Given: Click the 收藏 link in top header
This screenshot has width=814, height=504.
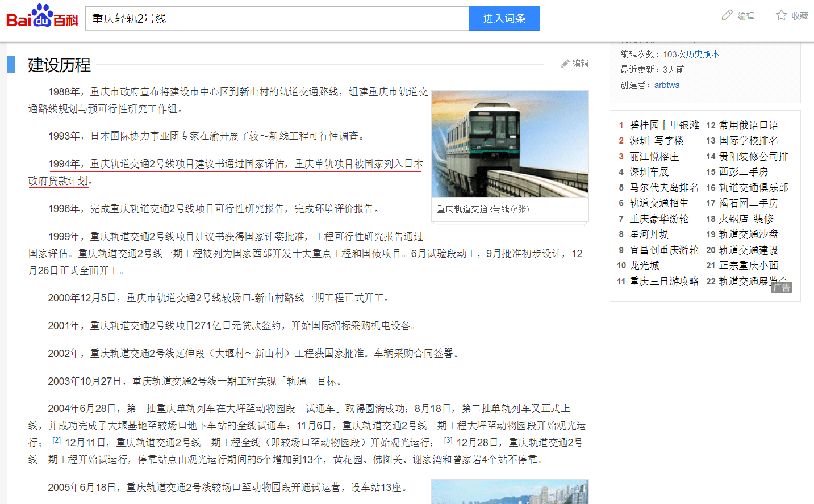Looking at the screenshot, I should point(800,16).
